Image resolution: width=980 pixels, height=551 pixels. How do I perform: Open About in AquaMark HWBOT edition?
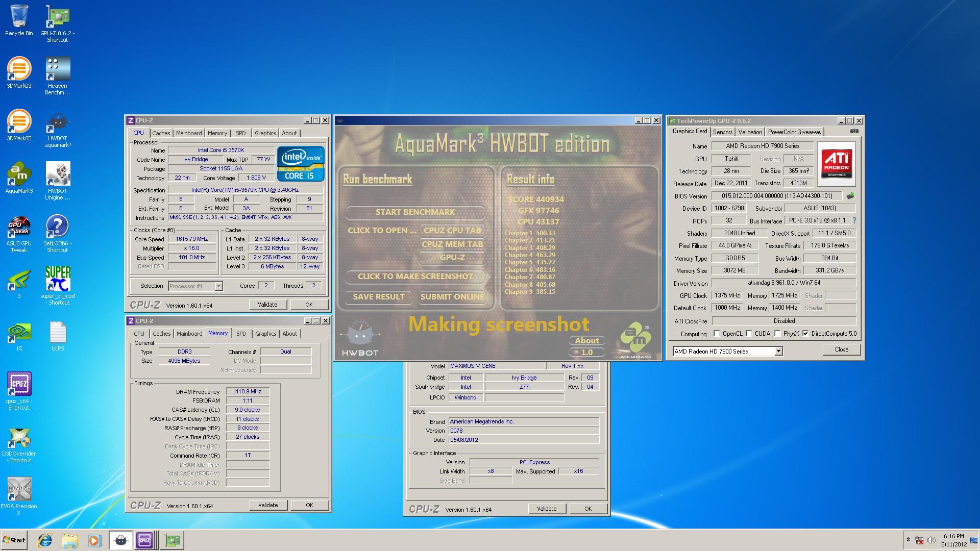point(587,341)
